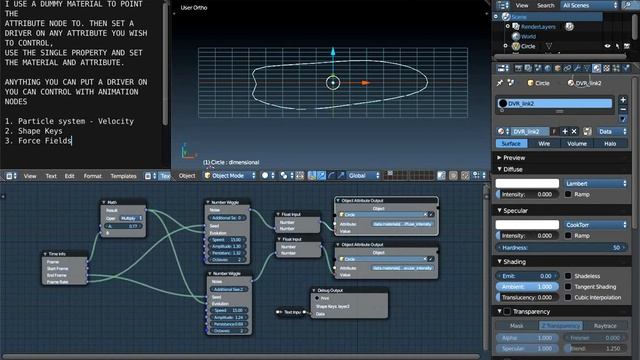
Task: Select the Volume material type tab
Action: pyautogui.click(x=577, y=143)
